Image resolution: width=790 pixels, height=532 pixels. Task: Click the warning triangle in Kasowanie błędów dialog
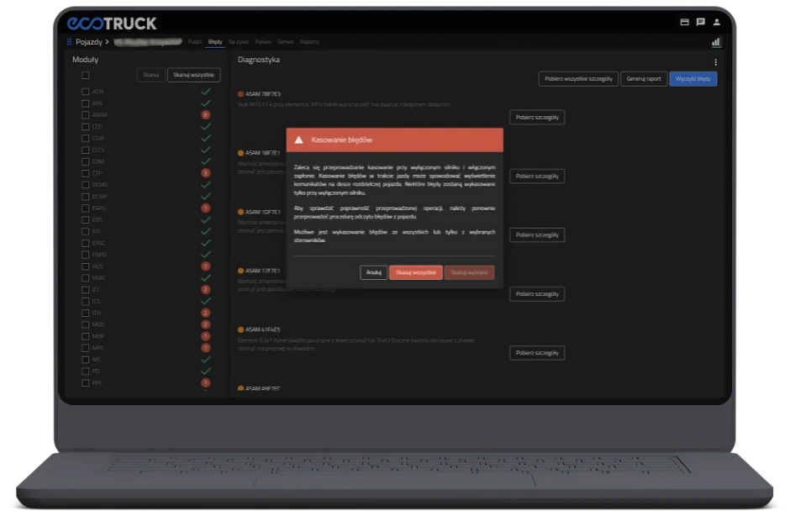298,140
